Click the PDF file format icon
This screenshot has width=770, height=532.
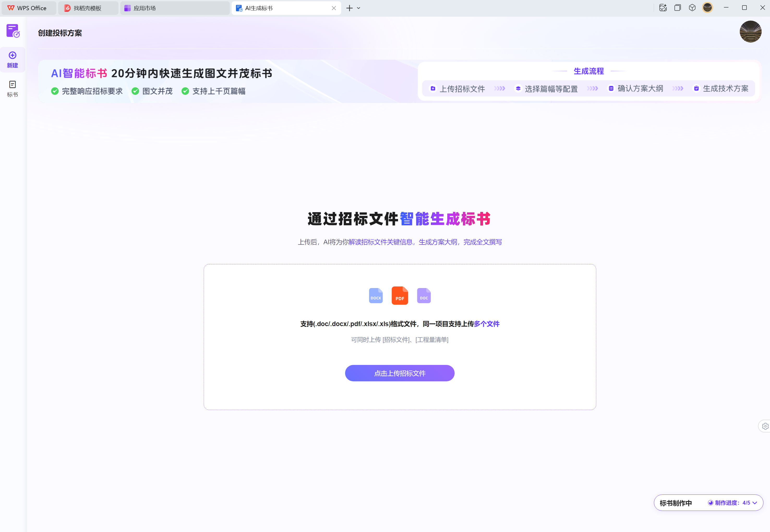tap(400, 295)
